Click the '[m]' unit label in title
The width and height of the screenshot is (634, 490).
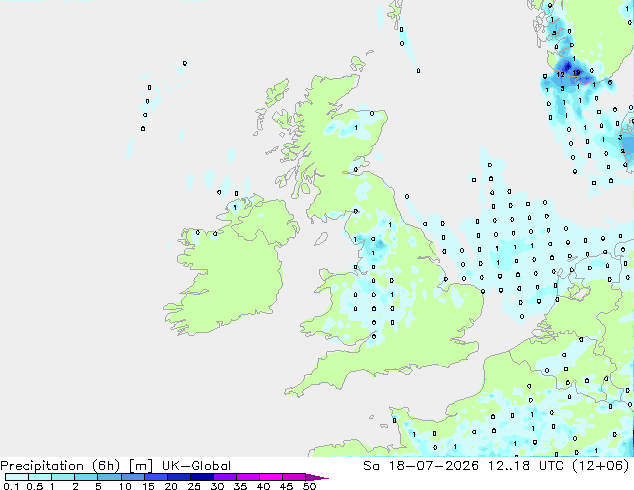[x=140, y=466]
